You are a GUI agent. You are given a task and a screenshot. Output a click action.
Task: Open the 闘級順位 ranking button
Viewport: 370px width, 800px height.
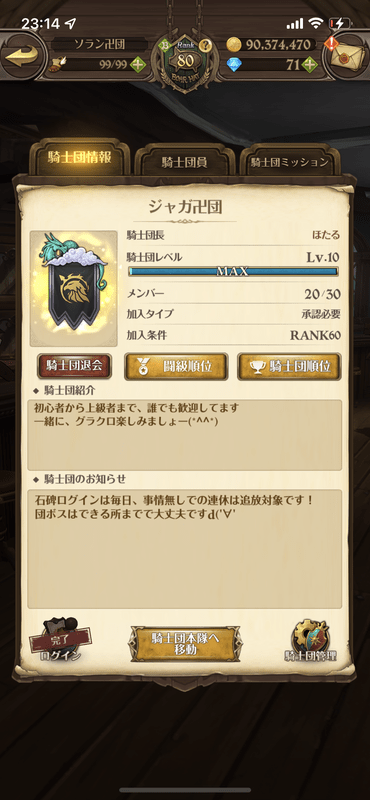(x=176, y=366)
